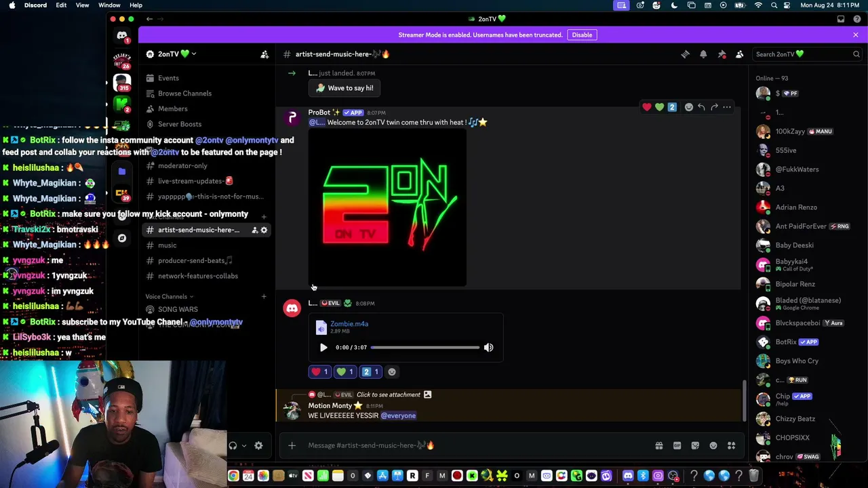Add a new voice channel
This screenshot has height=488, width=868.
(x=264, y=296)
